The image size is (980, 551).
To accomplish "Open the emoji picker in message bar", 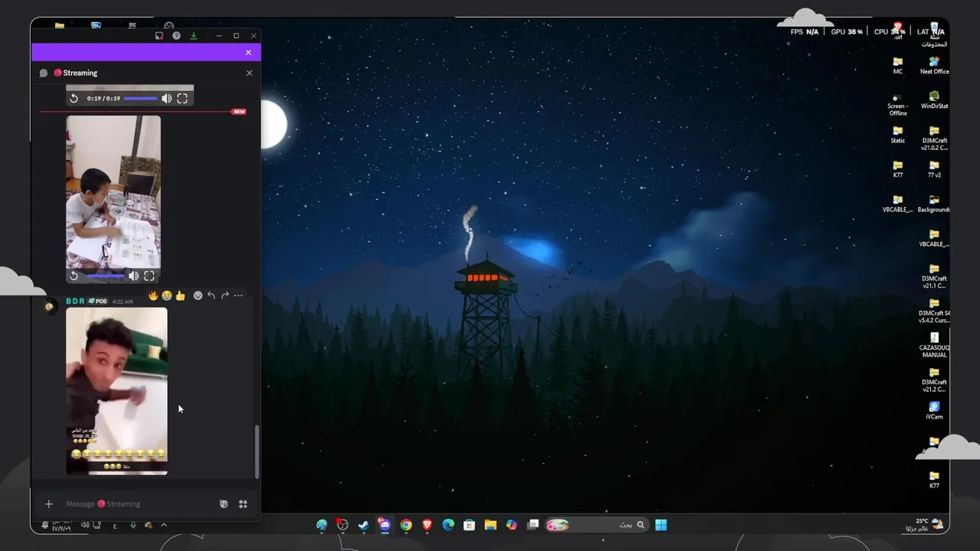I will (224, 504).
